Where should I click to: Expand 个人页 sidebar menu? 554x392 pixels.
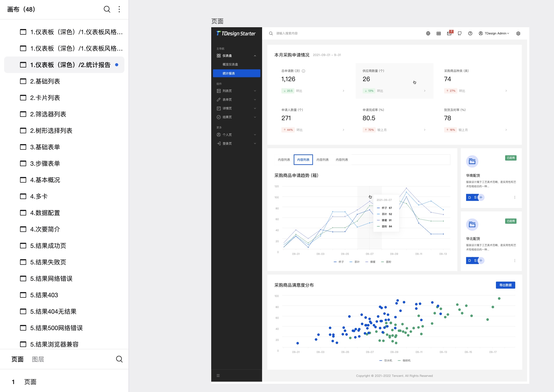236,135
